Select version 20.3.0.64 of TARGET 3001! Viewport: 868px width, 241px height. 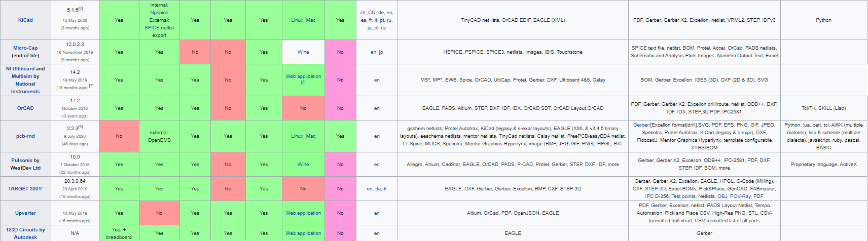[x=75, y=181]
